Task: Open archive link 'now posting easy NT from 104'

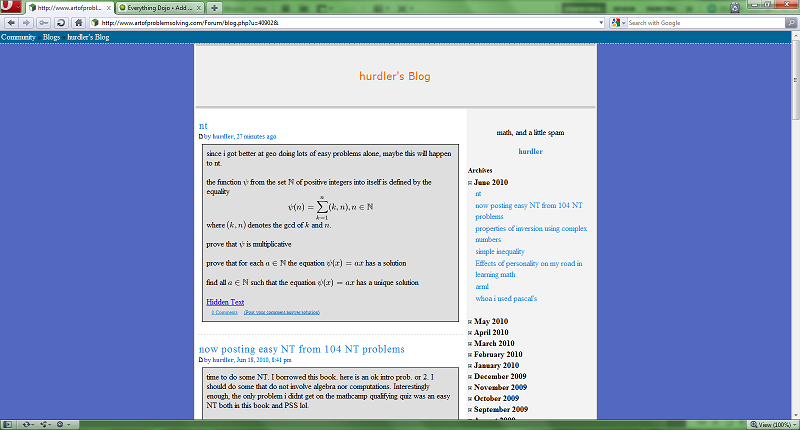Action: pos(529,211)
